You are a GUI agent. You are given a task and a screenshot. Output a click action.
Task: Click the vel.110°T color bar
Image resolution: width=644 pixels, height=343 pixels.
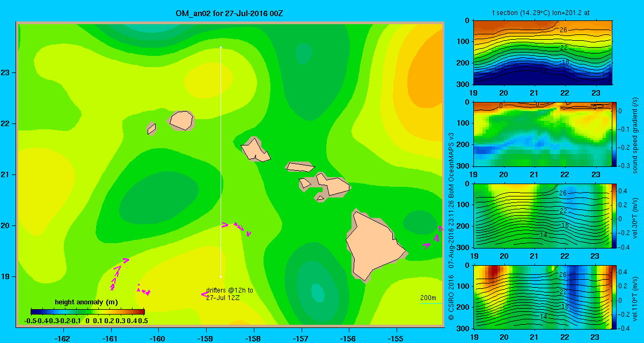(614, 296)
